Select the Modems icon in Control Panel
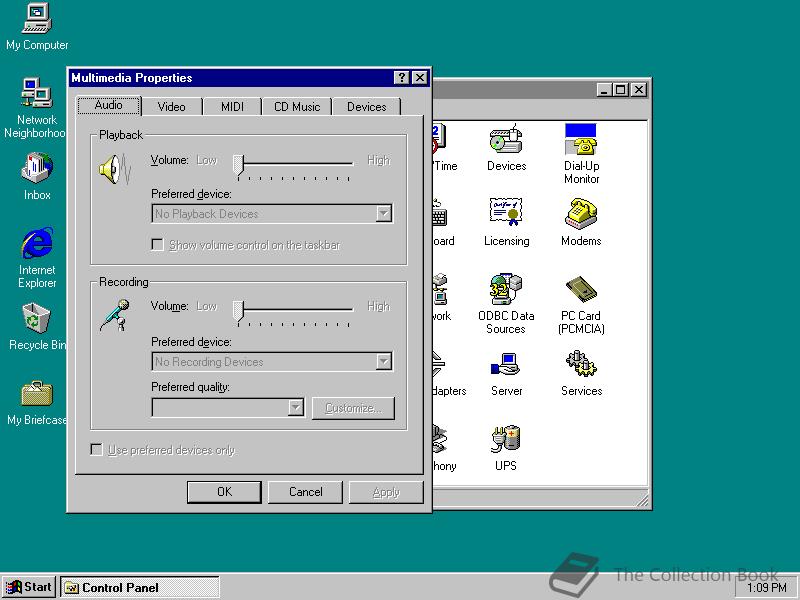The height and width of the screenshot is (600, 800). (581, 222)
